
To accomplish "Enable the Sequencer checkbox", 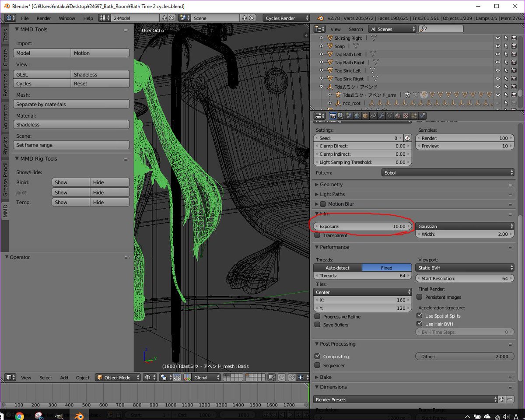I will [x=317, y=365].
